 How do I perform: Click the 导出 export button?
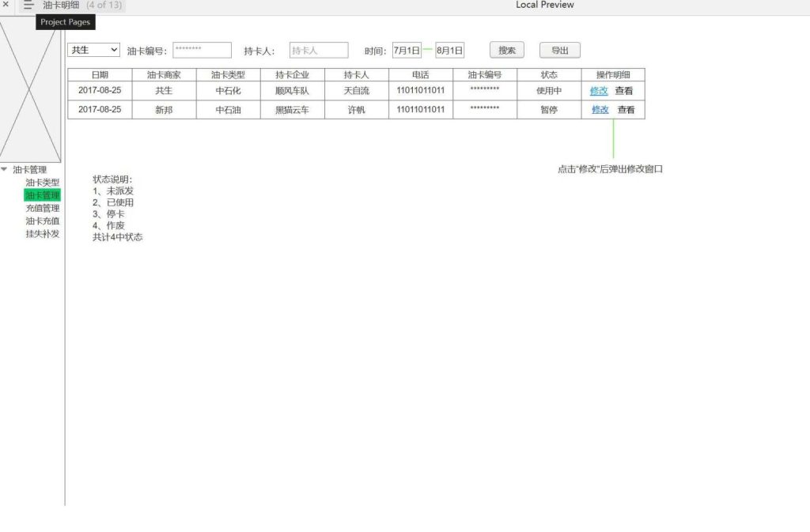click(x=559, y=49)
